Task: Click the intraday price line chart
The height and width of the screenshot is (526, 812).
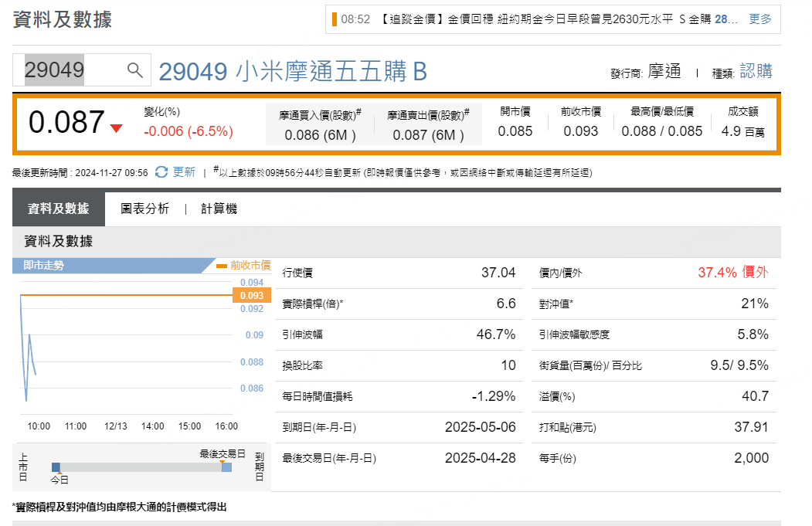Action: (x=124, y=348)
